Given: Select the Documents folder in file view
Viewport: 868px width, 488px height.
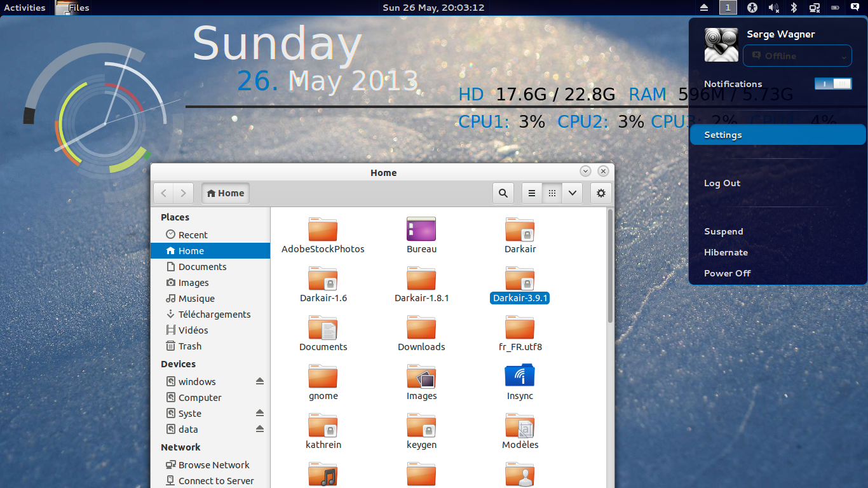Looking at the screenshot, I should pyautogui.click(x=323, y=333).
